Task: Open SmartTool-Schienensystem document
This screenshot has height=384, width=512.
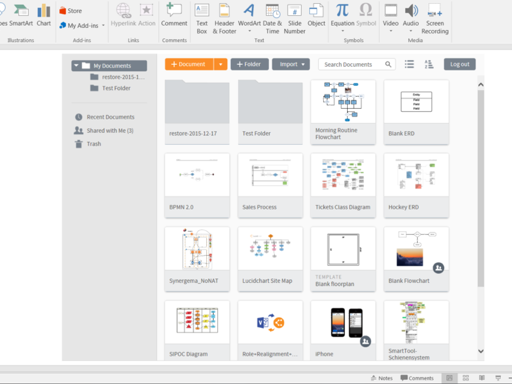Action: (x=416, y=330)
